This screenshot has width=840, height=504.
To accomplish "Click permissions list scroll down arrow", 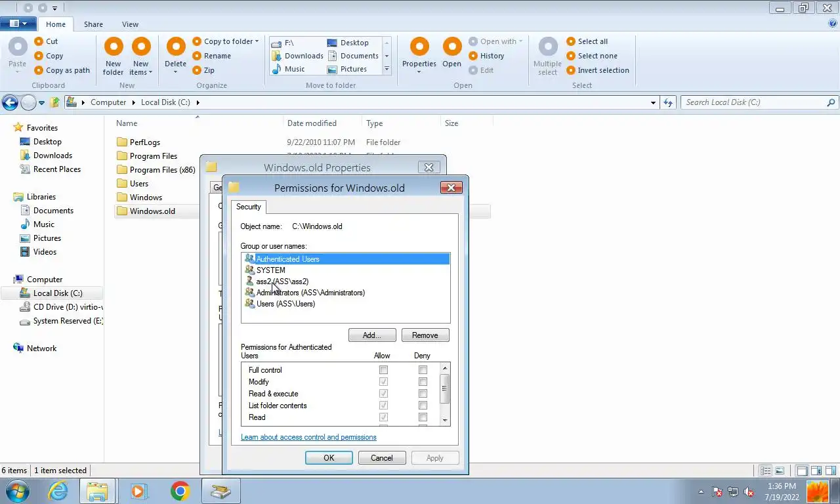I will [445, 420].
